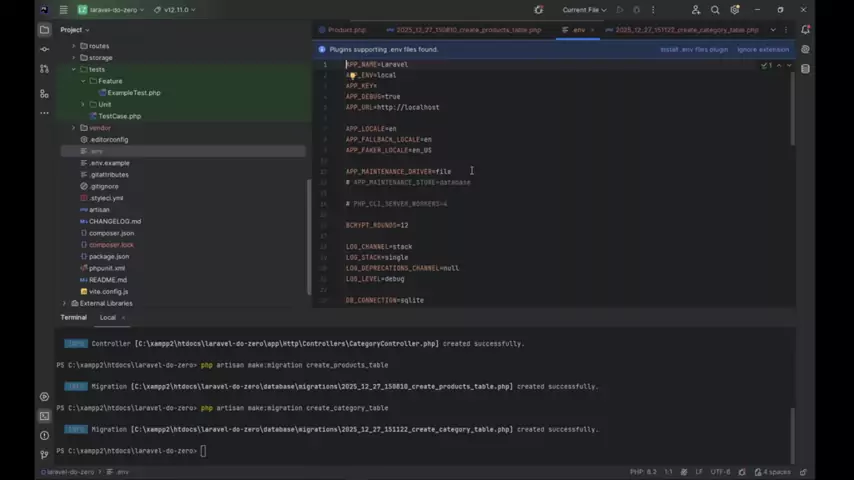This screenshot has width=854, height=480.
Task: Open the IDE settings gear icon
Action: pyautogui.click(x=736, y=10)
